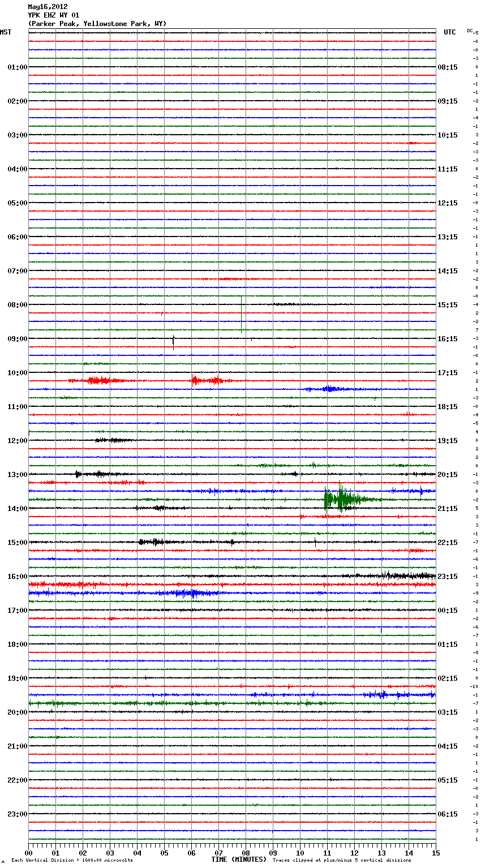Click the DC column header
The width and height of the screenshot is (481, 868).
tap(470, 31)
